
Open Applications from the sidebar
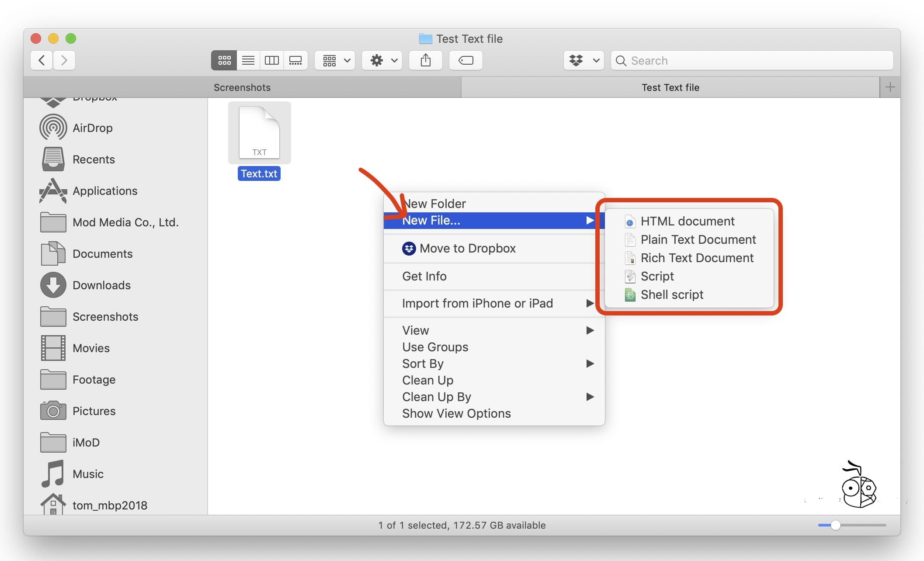tap(105, 190)
